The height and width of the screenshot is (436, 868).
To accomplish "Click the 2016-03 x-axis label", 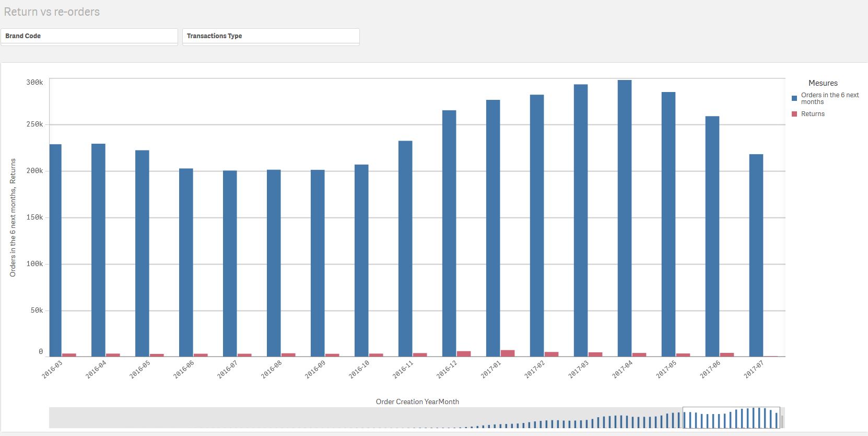I will click(x=52, y=370).
